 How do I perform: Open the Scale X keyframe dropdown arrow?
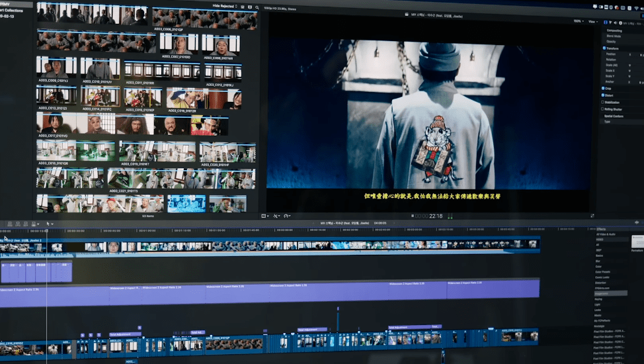(x=629, y=71)
